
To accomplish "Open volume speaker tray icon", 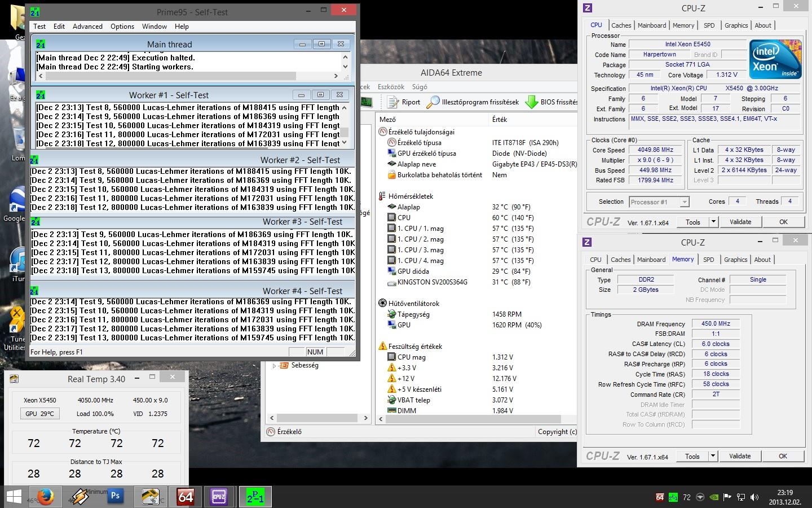I will point(754,497).
